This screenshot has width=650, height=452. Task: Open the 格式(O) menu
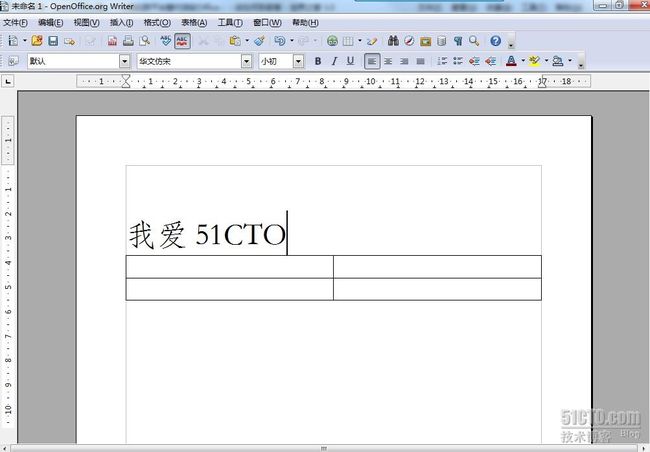[x=157, y=23]
